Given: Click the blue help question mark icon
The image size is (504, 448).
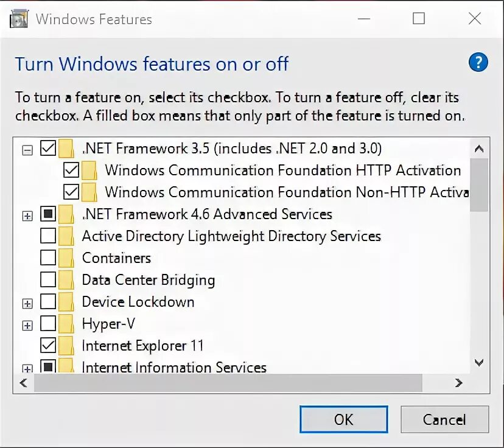Looking at the screenshot, I should [478, 62].
